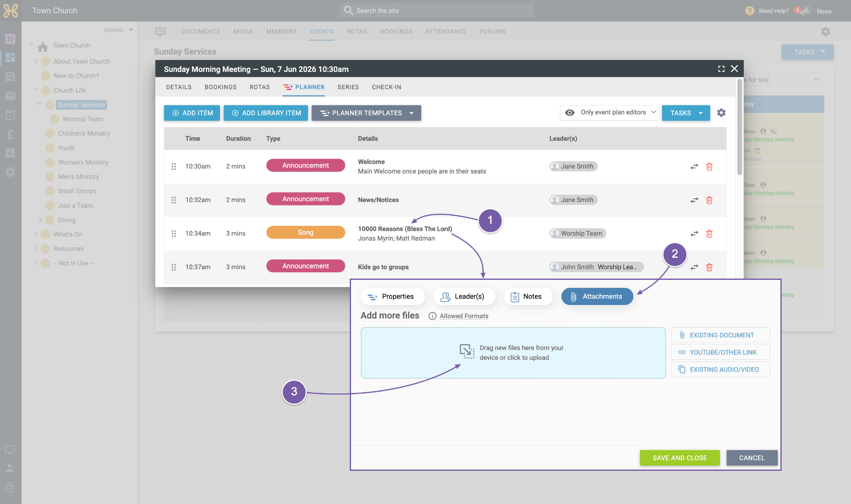
Task: Click the Save and Close button
Action: pos(680,458)
